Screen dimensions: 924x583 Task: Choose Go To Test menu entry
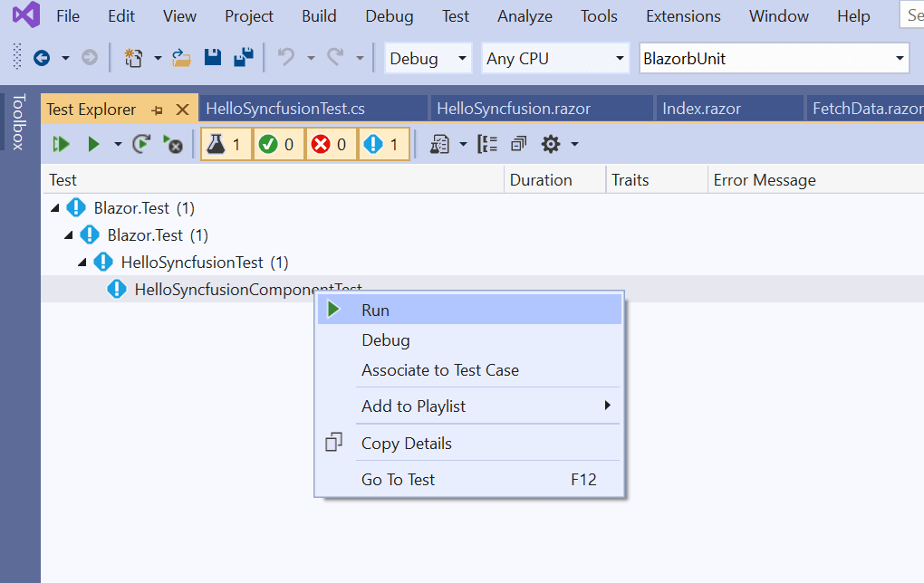pyautogui.click(x=398, y=480)
